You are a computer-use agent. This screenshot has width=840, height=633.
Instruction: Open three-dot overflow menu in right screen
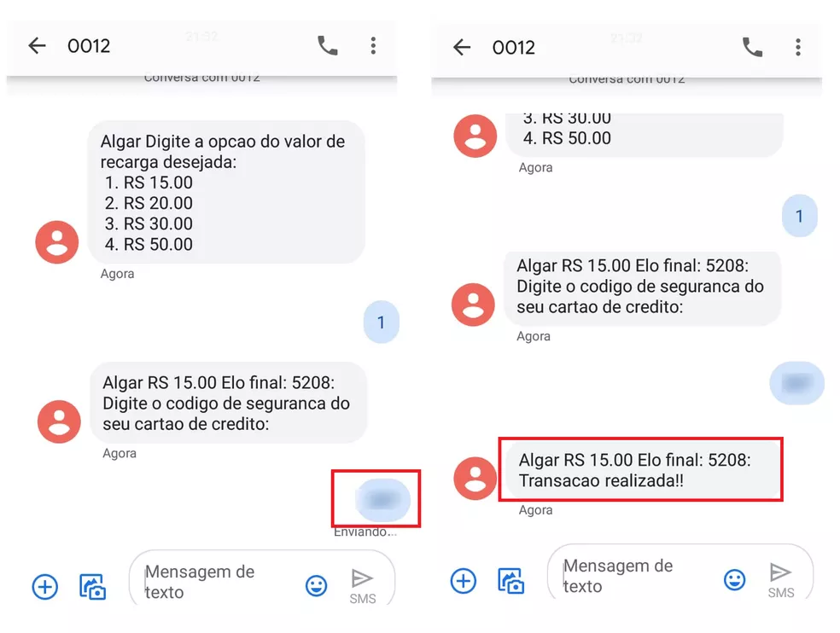(798, 47)
